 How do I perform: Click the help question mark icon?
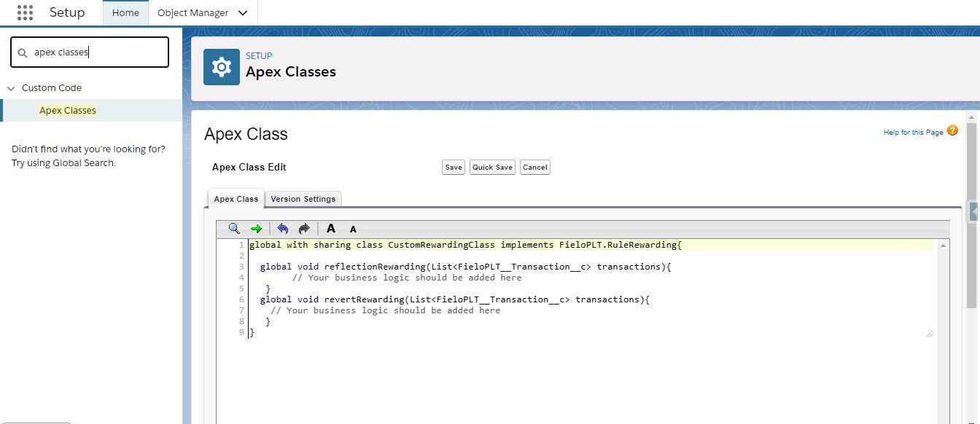(952, 130)
